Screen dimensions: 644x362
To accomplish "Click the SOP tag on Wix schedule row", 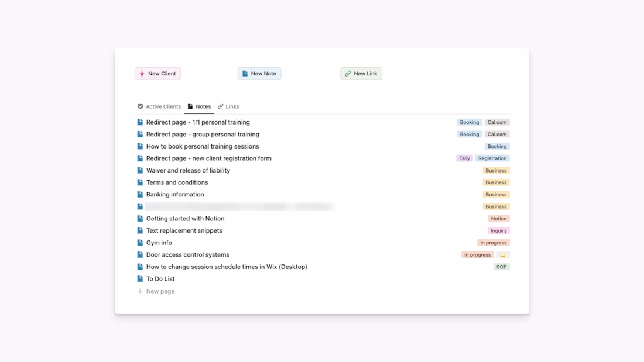I will coord(502,267).
